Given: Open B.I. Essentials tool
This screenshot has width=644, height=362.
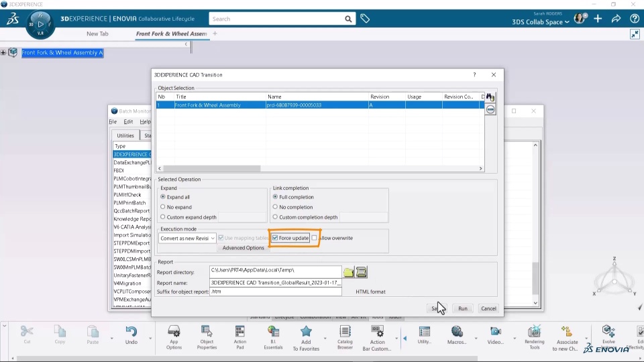Looking at the screenshot, I should click(x=273, y=337).
